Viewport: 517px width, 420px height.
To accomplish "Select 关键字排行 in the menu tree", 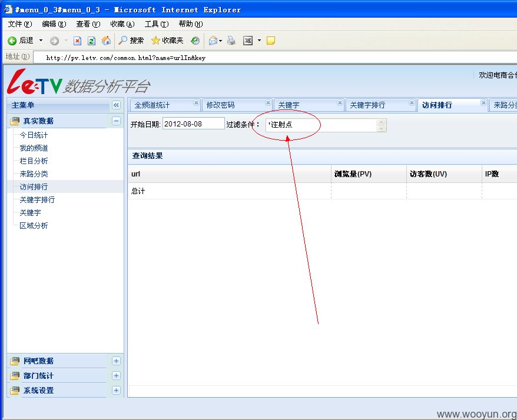I will coord(37,199).
